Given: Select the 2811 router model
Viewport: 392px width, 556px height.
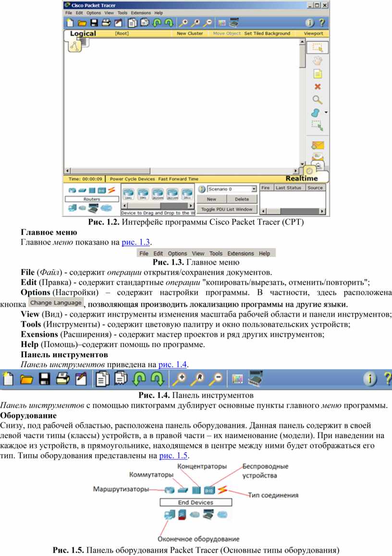Looking at the screenshot, I should point(187,194).
